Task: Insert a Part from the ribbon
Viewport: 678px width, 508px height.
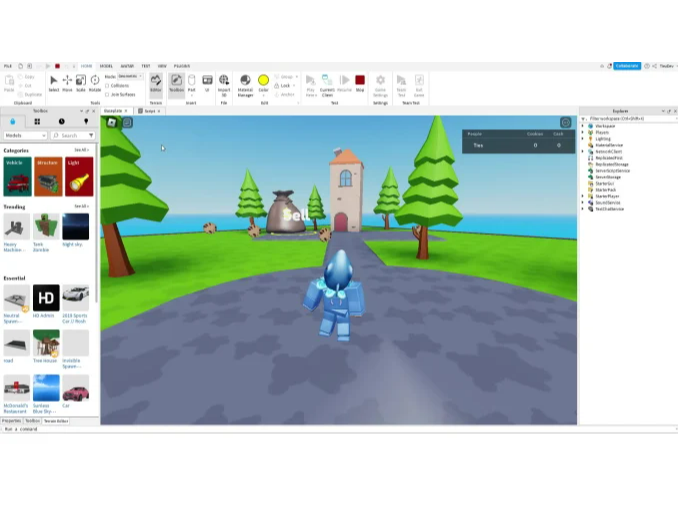Action: pos(192,83)
